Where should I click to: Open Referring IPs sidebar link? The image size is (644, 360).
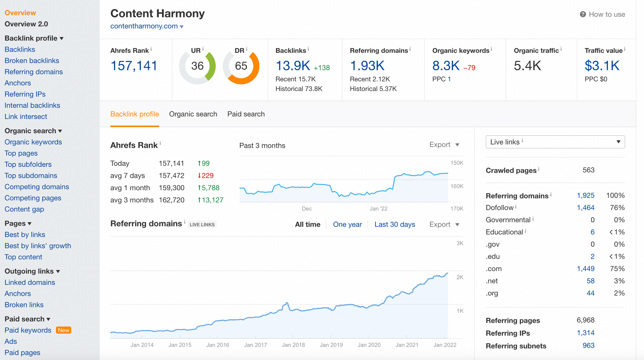pos(25,94)
